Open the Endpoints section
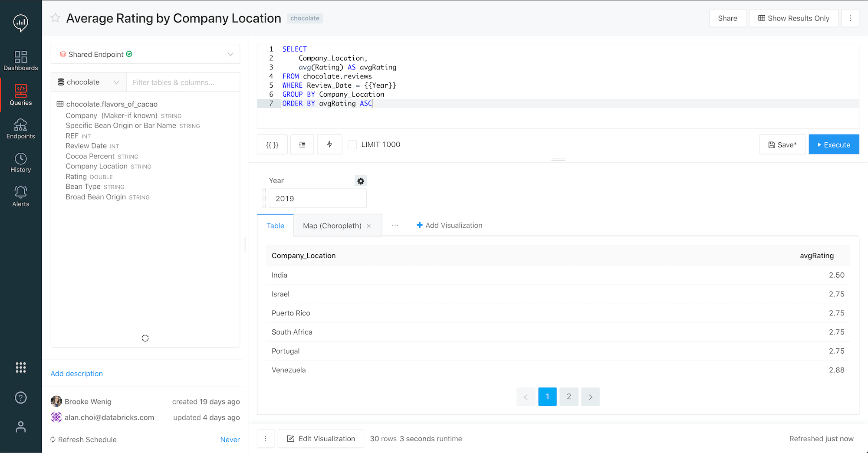The width and height of the screenshot is (868, 453). pos(20,128)
